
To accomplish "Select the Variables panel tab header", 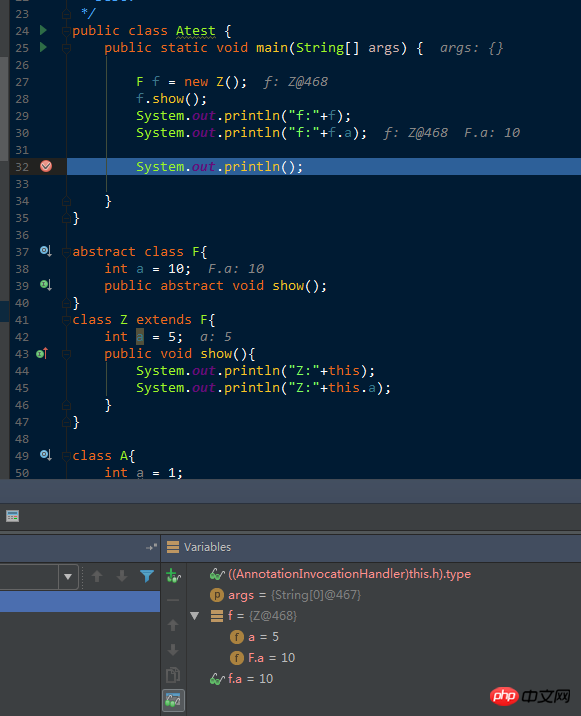I will point(199,547).
